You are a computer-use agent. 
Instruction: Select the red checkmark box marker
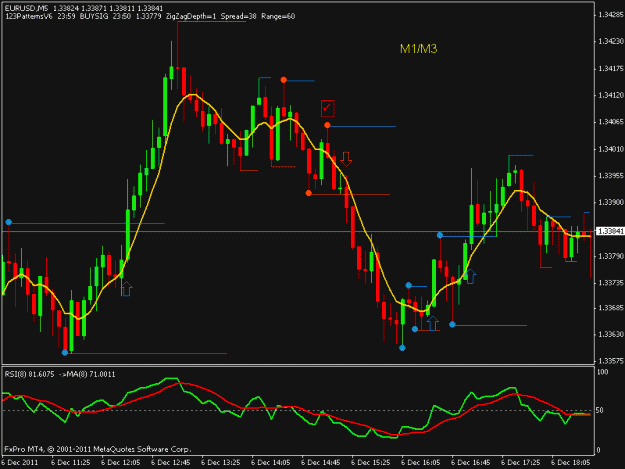[328, 108]
